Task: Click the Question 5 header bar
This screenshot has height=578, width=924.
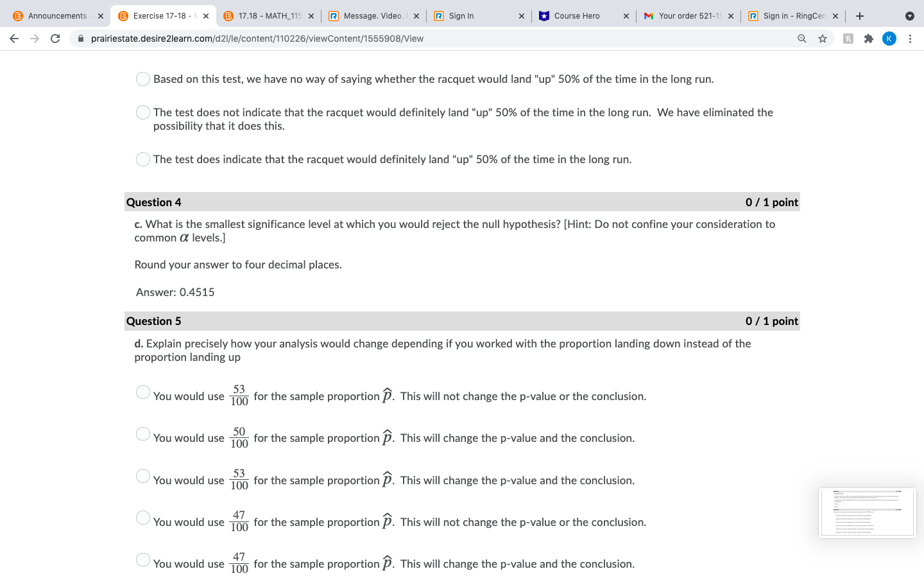Action: 462,320
